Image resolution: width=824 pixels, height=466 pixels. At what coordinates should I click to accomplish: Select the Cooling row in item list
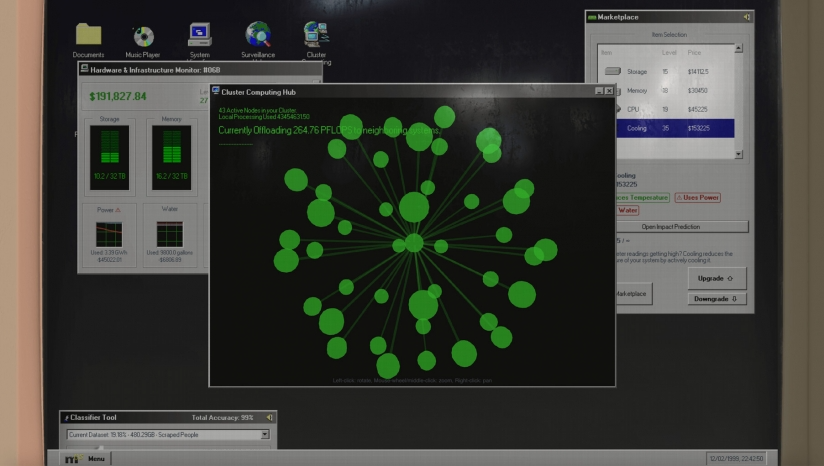(x=675, y=128)
